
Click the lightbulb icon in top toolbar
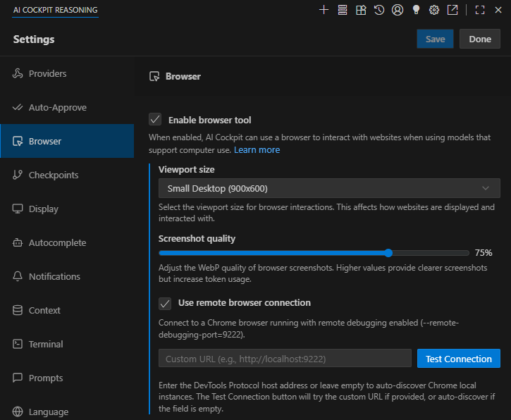coord(416,10)
